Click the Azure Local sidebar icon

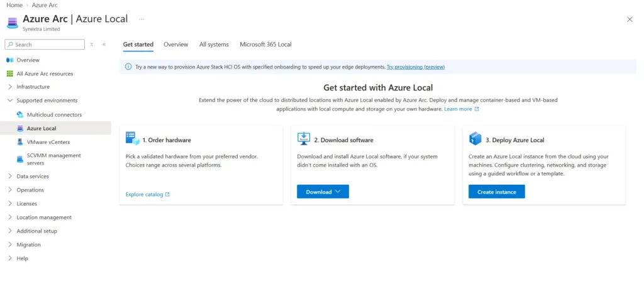20,128
